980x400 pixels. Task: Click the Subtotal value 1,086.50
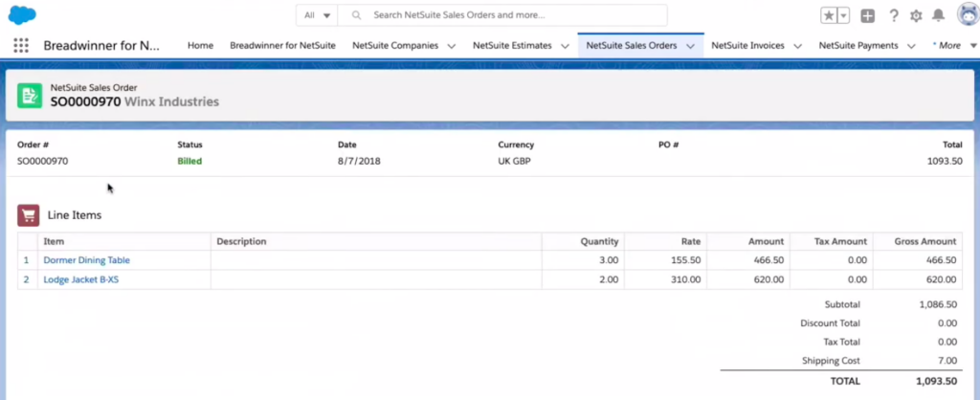click(938, 305)
